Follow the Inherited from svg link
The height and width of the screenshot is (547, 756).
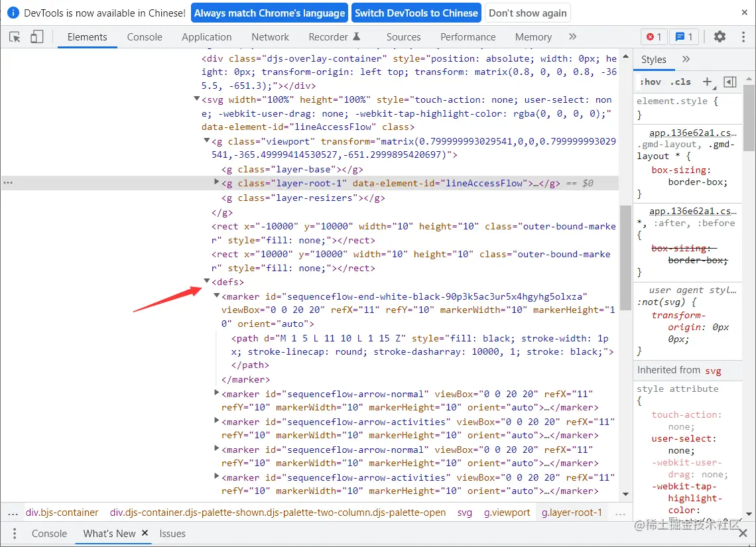tap(713, 371)
